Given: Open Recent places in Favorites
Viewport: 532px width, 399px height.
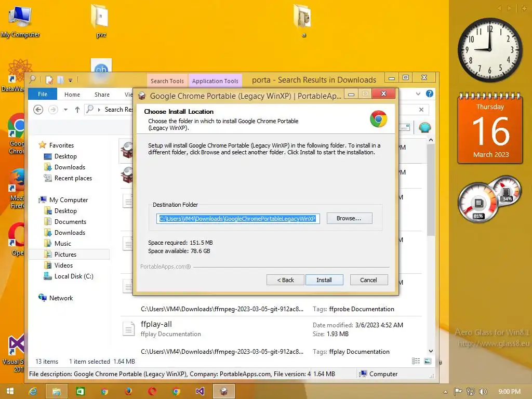Looking at the screenshot, I should (73, 178).
